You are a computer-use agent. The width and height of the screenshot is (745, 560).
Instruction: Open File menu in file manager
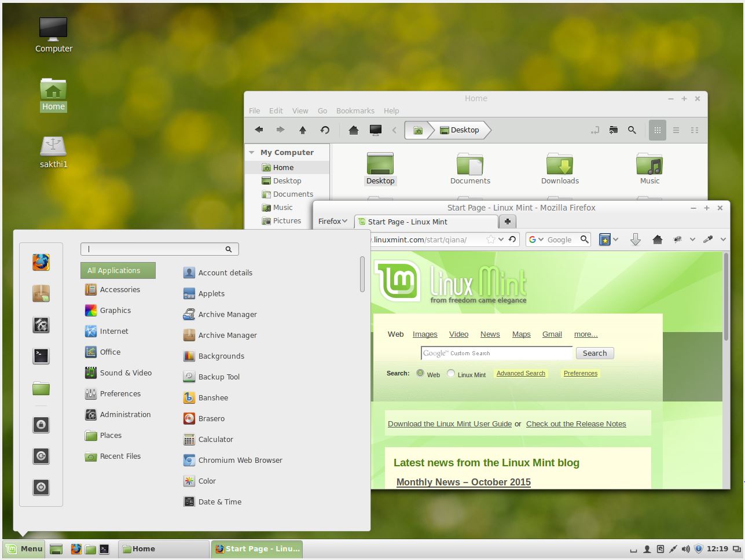255,111
